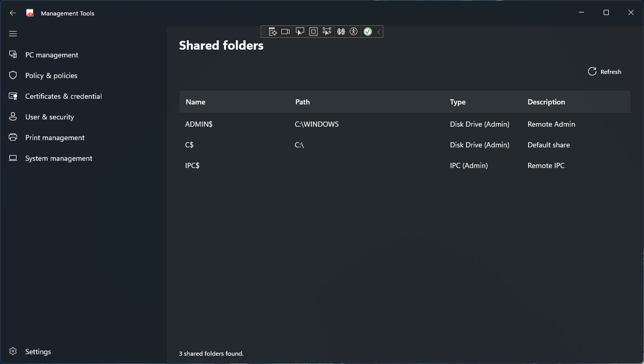
Task: Sort by the Name column header
Action: [196, 102]
